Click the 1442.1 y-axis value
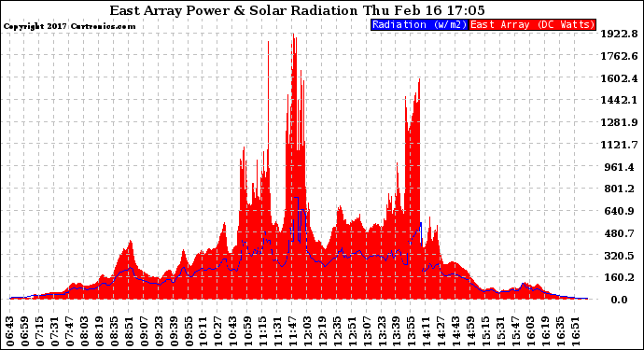Viewport: 644px width, 350px height. pos(619,100)
